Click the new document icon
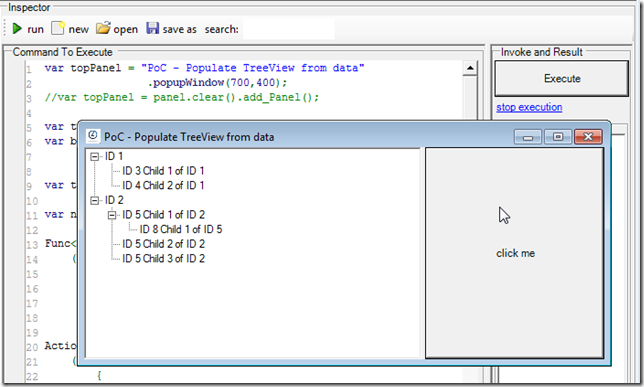Image resolution: width=644 pixels, height=387 pixels. point(58,28)
